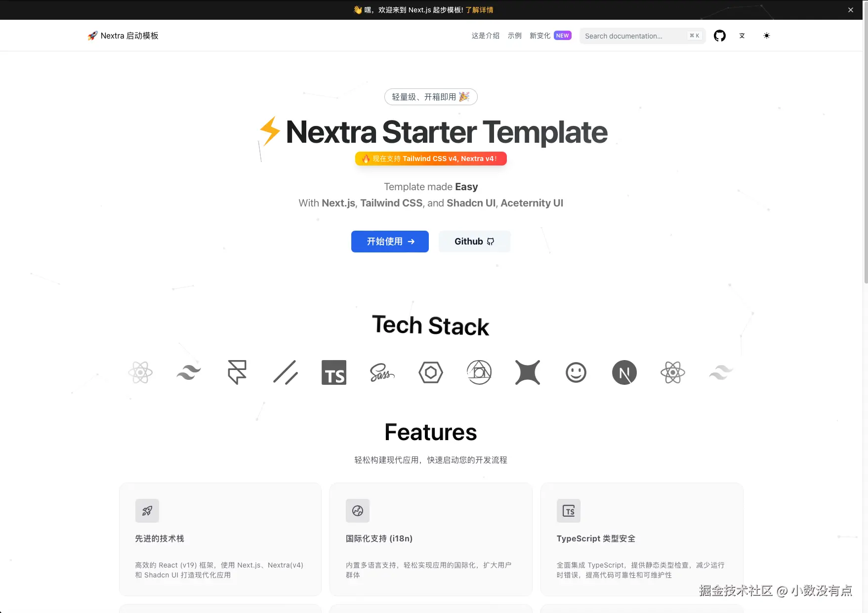Select the TypeScript TS logo in Tech Stack
Screen dimensions: 868x613
click(x=334, y=372)
